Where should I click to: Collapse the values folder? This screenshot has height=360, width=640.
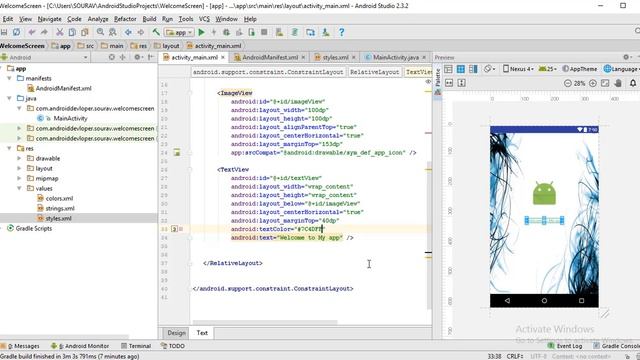coord(19,188)
